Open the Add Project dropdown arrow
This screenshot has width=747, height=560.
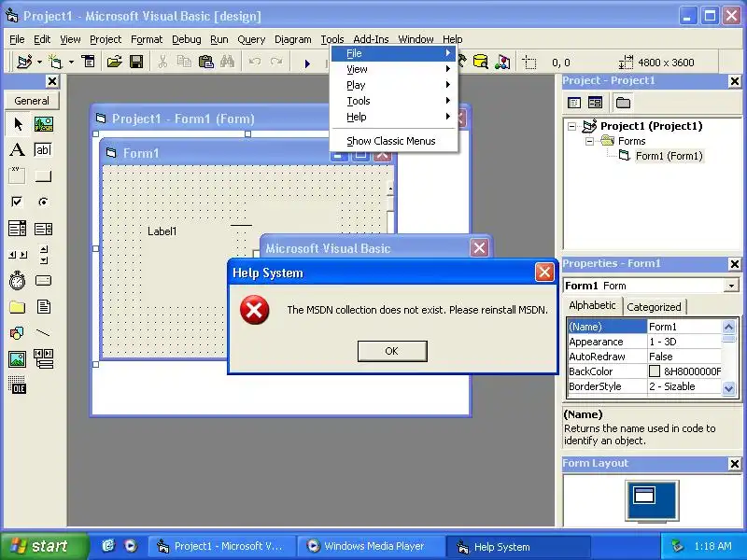pos(39,62)
